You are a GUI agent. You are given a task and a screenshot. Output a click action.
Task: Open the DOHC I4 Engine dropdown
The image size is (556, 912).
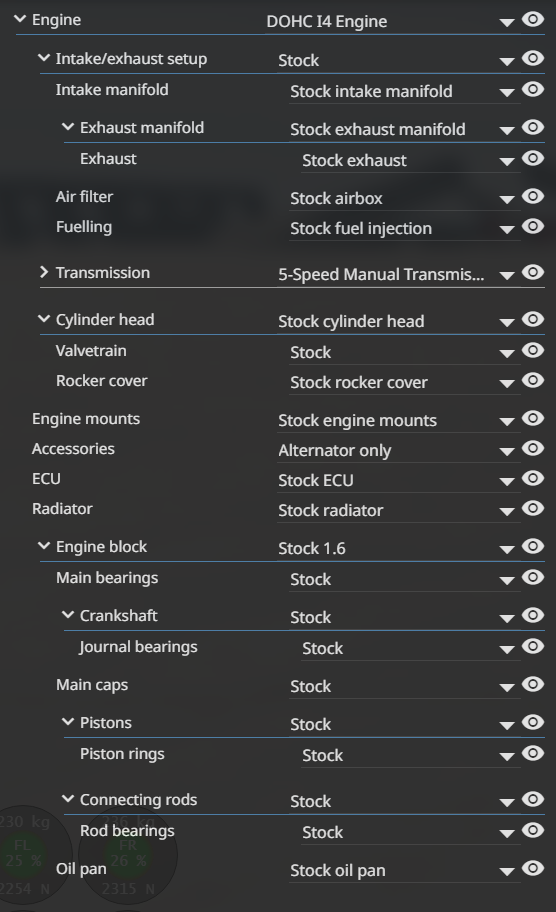pos(393,22)
